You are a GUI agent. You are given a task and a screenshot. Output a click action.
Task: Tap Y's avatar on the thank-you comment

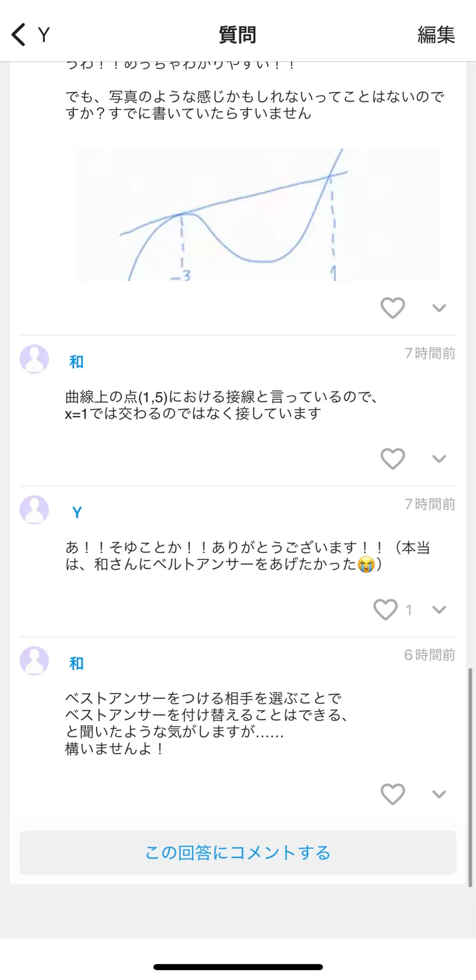[34, 510]
